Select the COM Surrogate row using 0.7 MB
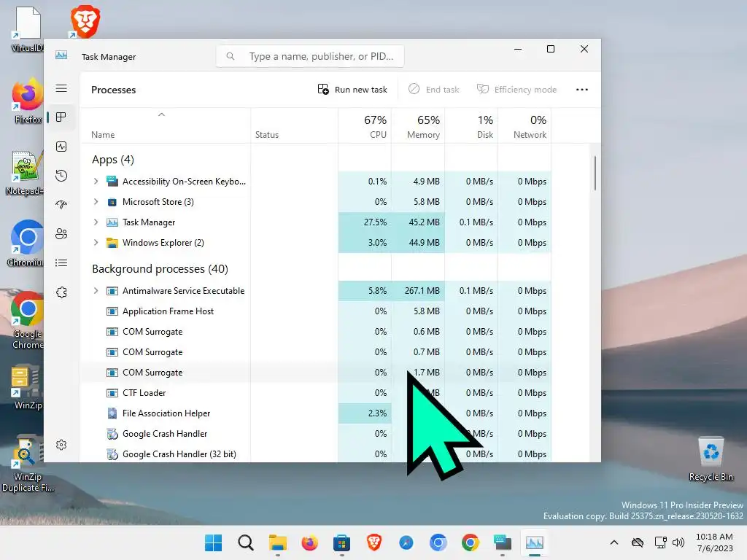747x560 pixels. coord(315,352)
